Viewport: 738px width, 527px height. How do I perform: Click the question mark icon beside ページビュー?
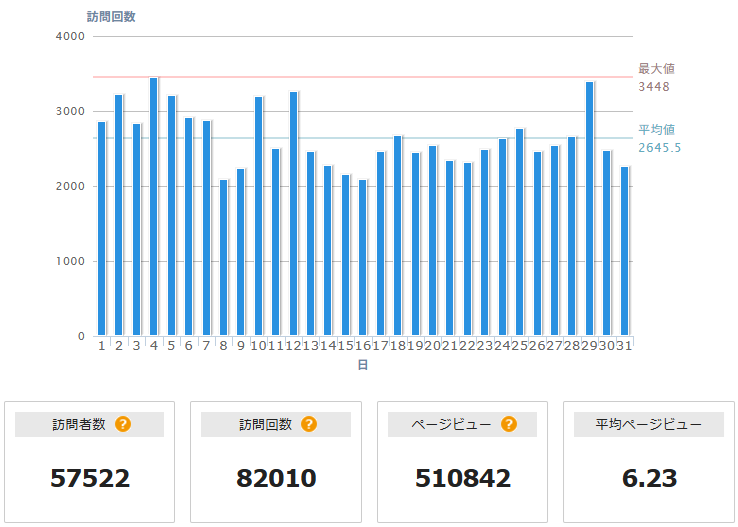(x=509, y=425)
